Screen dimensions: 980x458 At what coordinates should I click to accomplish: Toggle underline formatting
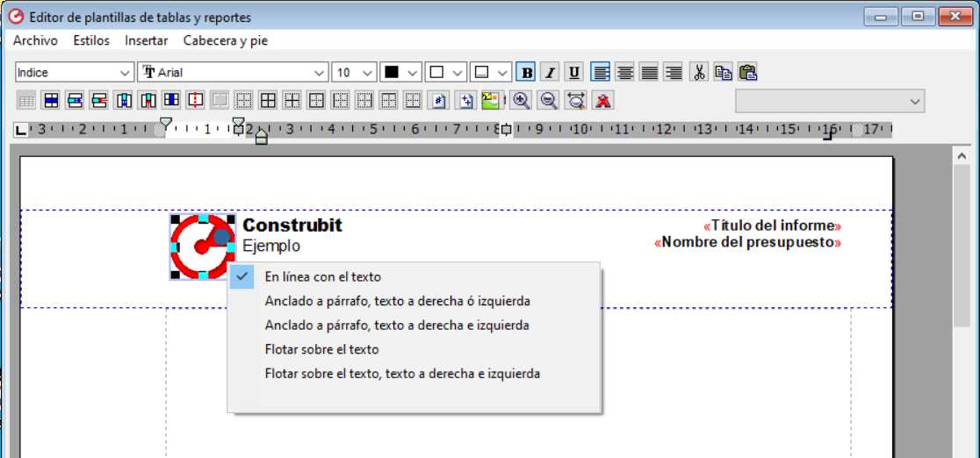(574, 73)
